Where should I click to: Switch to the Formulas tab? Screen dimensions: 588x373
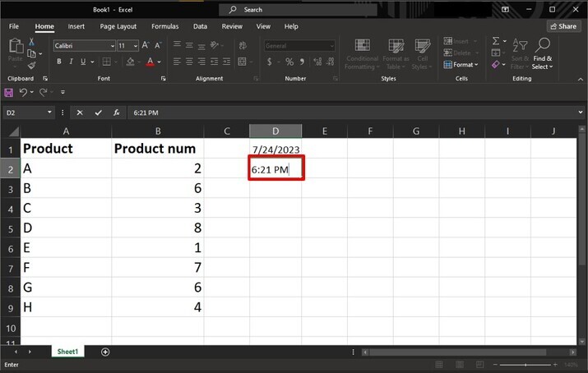click(165, 26)
